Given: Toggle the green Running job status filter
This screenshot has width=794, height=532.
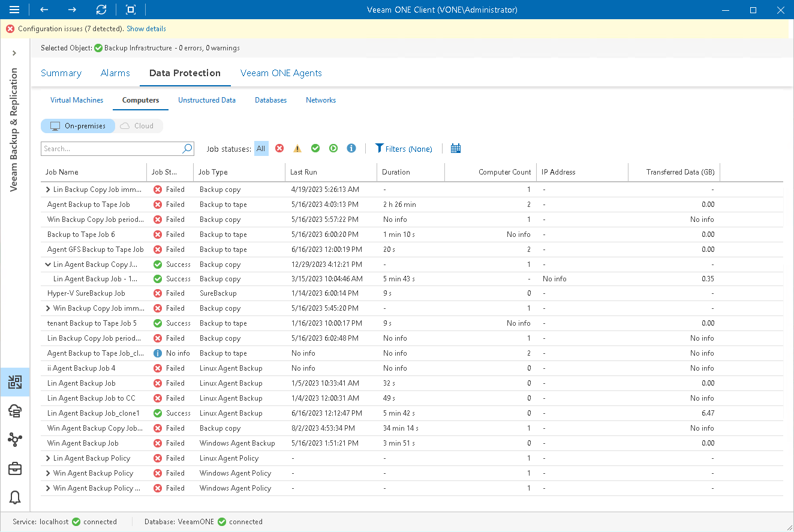Looking at the screenshot, I should pyautogui.click(x=333, y=148).
